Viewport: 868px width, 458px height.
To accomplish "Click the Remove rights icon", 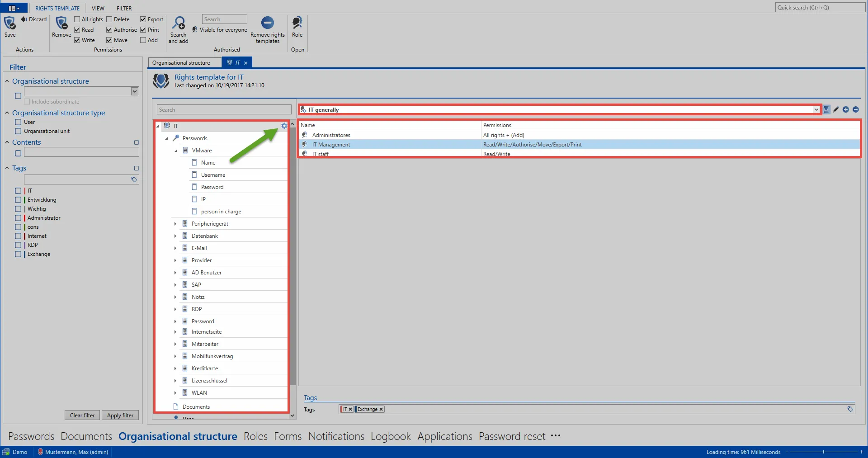I will pyautogui.click(x=61, y=24).
